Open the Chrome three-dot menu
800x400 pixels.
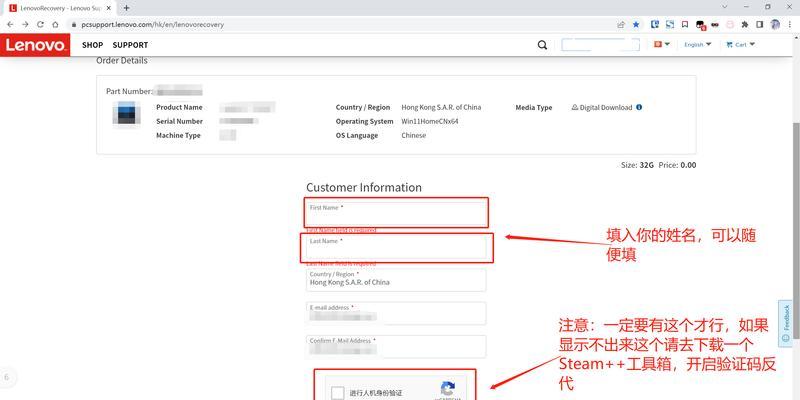[790, 24]
